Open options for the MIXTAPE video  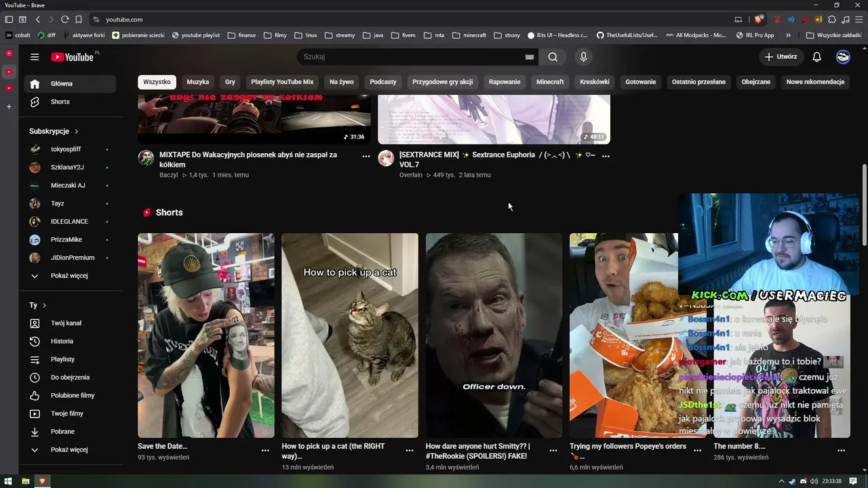tap(366, 156)
